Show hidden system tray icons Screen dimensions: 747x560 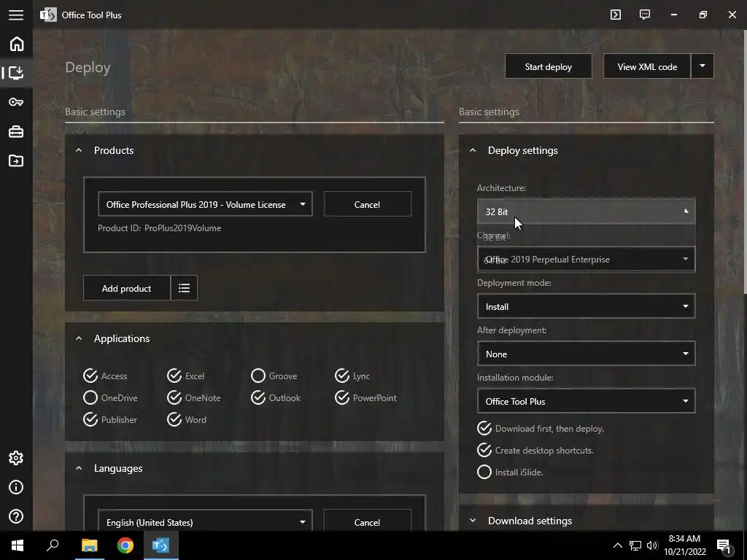click(617, 545)
